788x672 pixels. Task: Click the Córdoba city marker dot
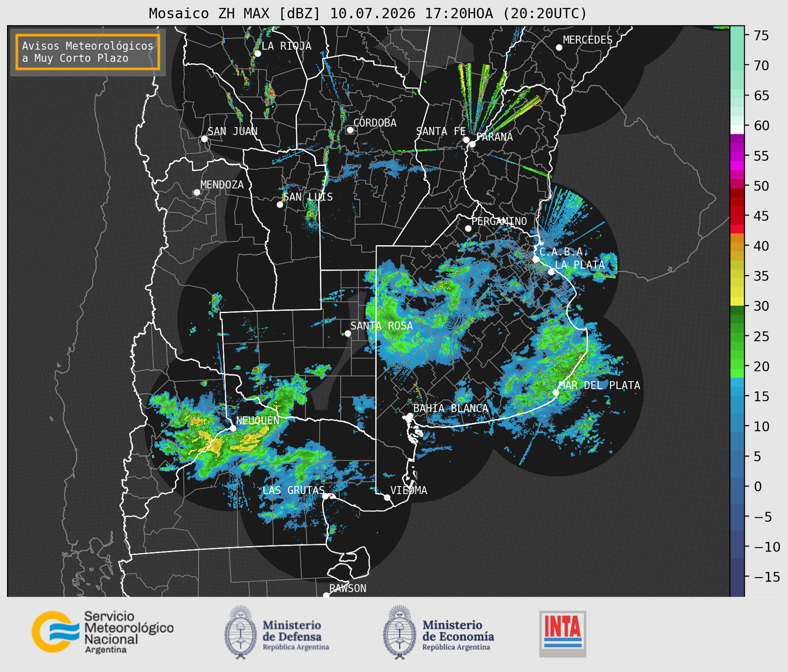tap(350, 130)
